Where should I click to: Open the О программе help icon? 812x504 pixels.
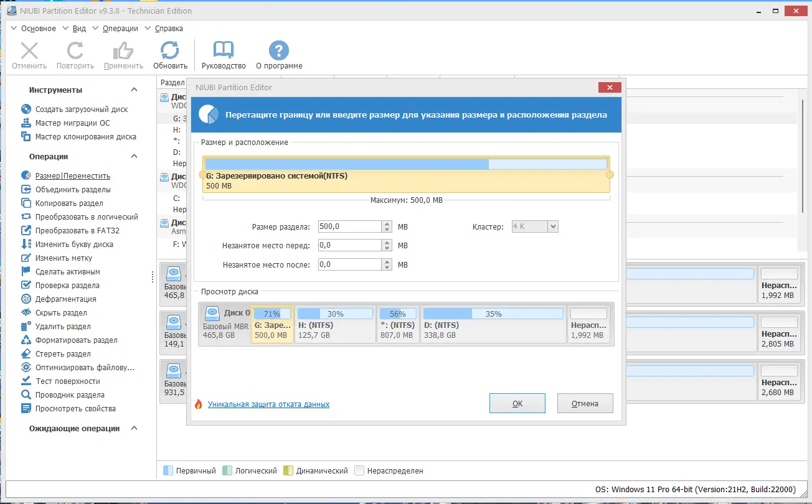[x=279, y=50]
